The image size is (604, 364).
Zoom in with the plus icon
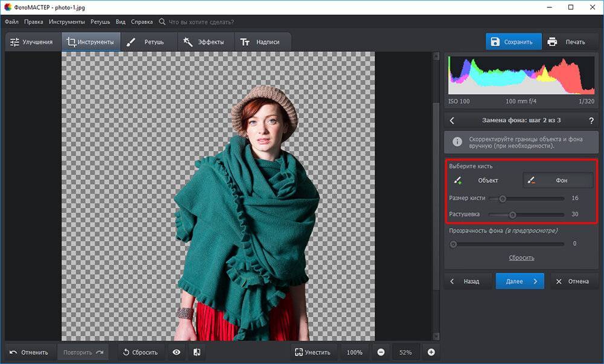(431, 353)
